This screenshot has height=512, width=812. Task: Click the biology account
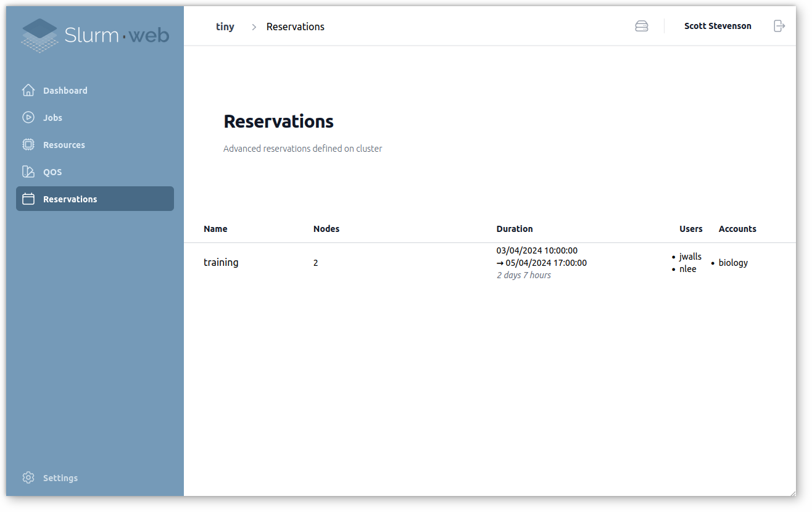(733, 263)
